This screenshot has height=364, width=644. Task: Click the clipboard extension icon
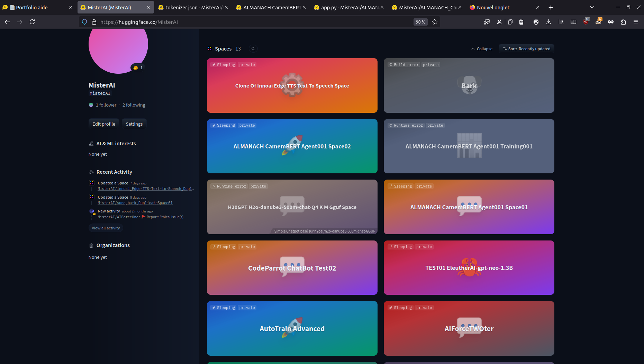[x=521, y=22]
